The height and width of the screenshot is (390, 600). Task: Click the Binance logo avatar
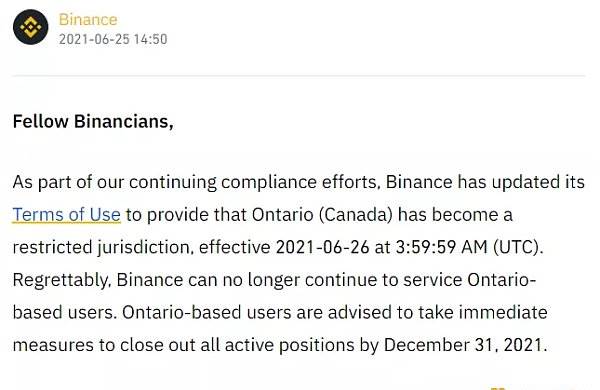pyautogui.click(x=31, y=27)
